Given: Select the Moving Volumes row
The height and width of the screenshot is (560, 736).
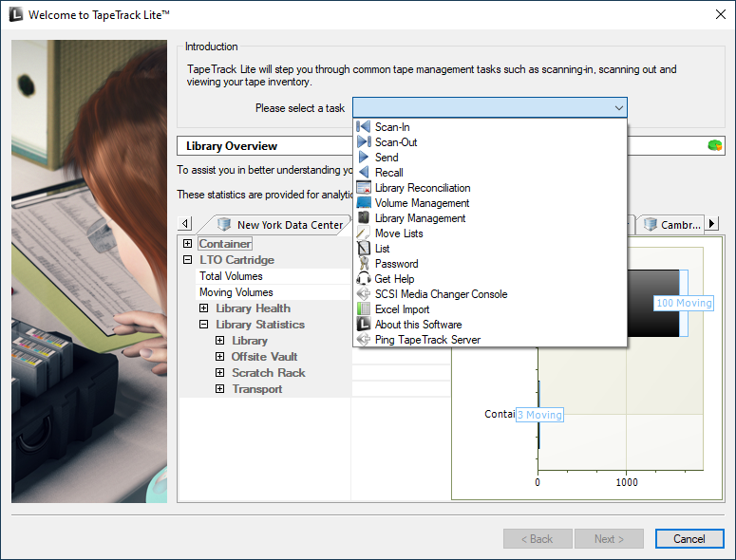Looking at the screenshot, I should tap(274, 292).
